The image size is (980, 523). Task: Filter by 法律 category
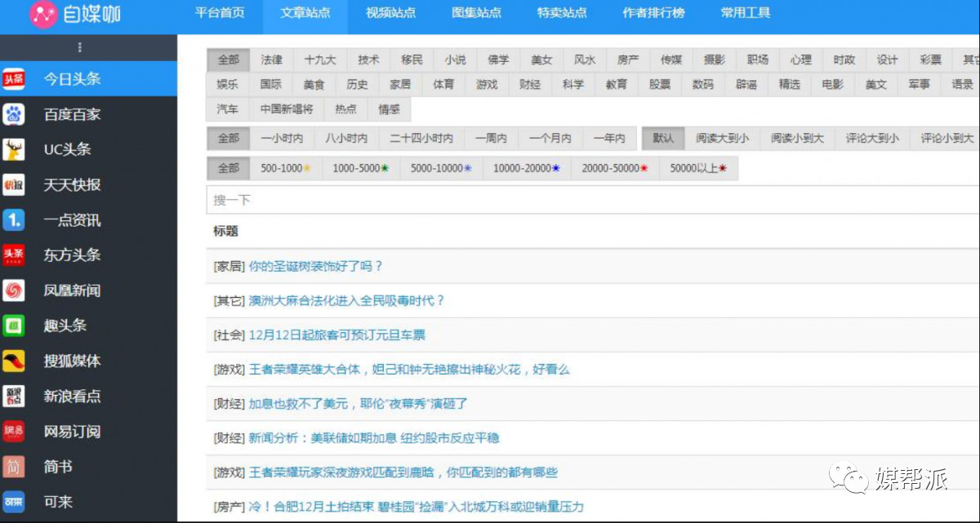[x=272, y=60]
